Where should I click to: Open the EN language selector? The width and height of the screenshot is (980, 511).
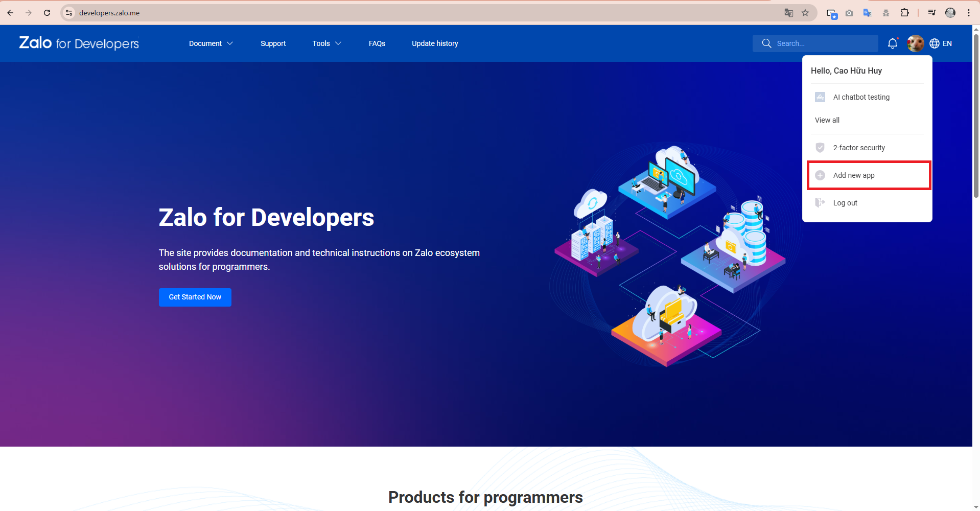tap(941, 43)
